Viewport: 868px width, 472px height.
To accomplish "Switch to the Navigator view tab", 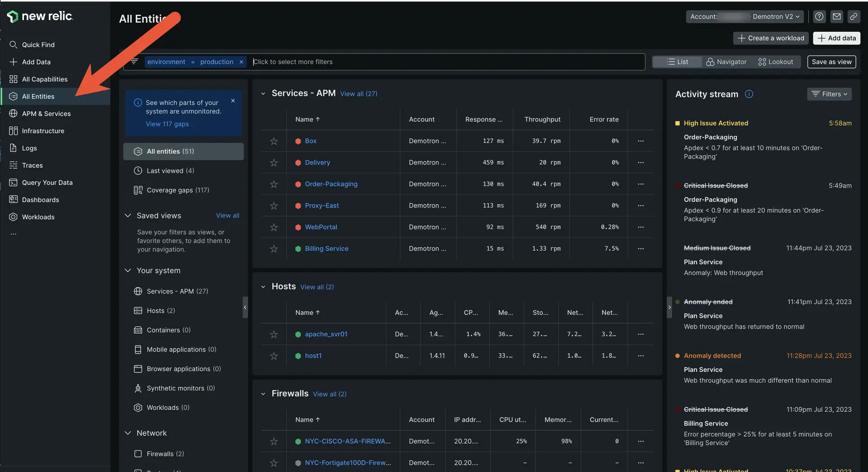I will (x=726, y=62).
